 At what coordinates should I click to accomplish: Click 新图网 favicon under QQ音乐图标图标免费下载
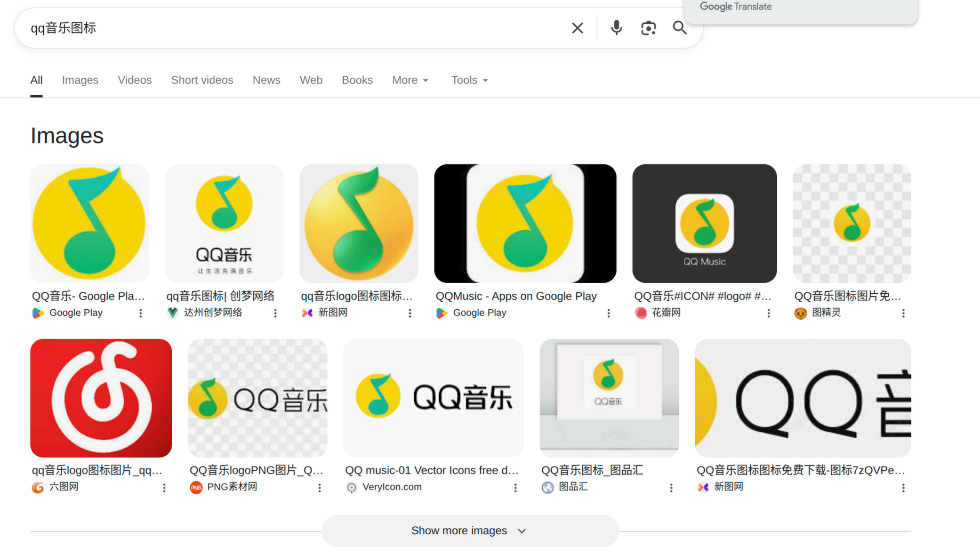(703, 488)
